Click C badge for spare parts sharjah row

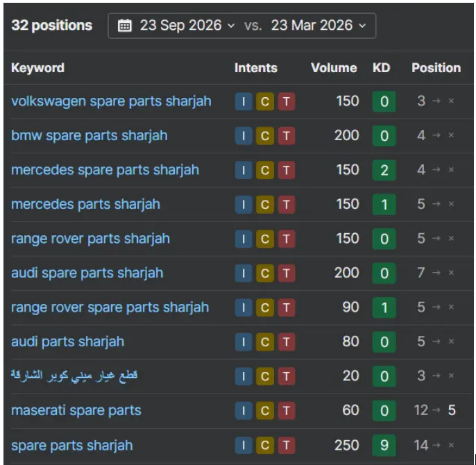[265, 446]
